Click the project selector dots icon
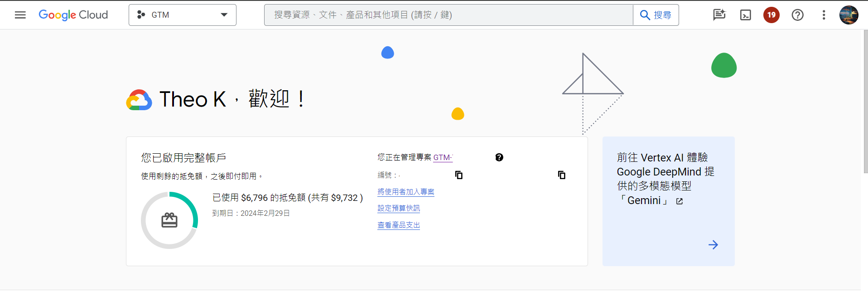The width and height of the screenshot is (868, 302). point(141,15)
